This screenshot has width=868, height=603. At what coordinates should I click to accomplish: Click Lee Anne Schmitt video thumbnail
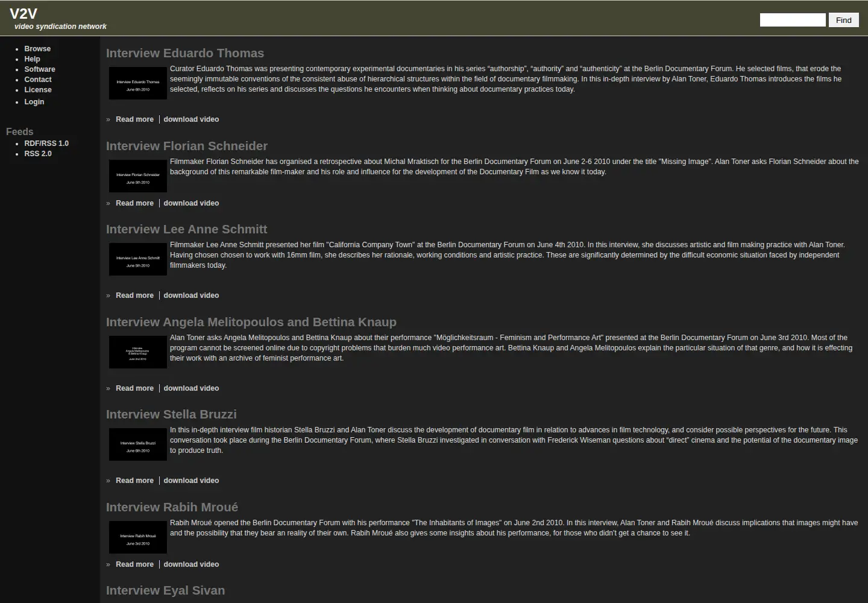[138, 259]
